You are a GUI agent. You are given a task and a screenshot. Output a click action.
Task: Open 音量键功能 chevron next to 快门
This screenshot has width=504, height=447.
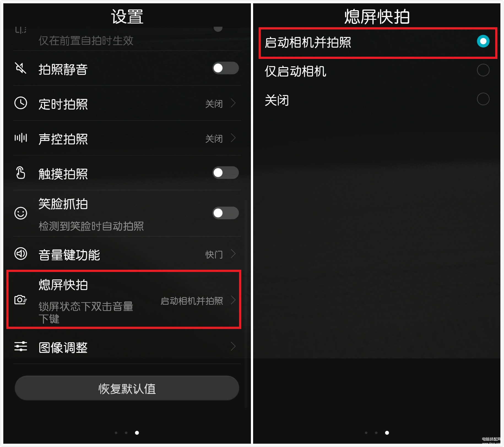tap(233, 254)
